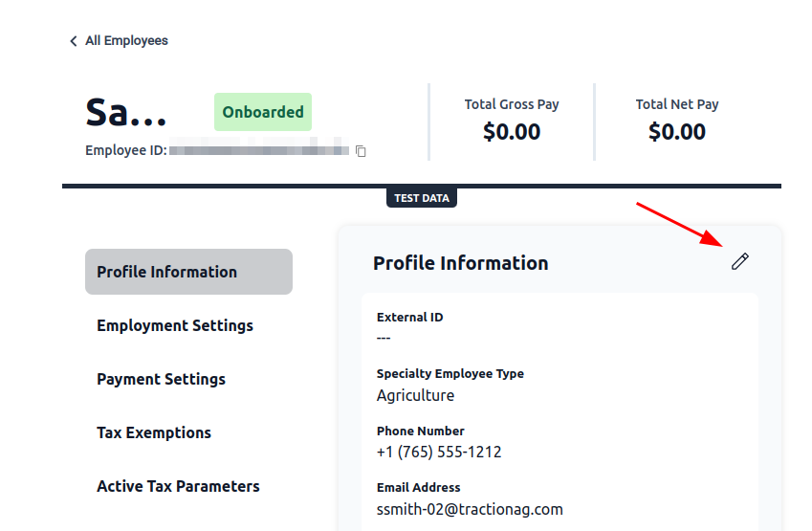Click the TEST DATA label
This screenshot has width=812, height=531.
[422, 198]
